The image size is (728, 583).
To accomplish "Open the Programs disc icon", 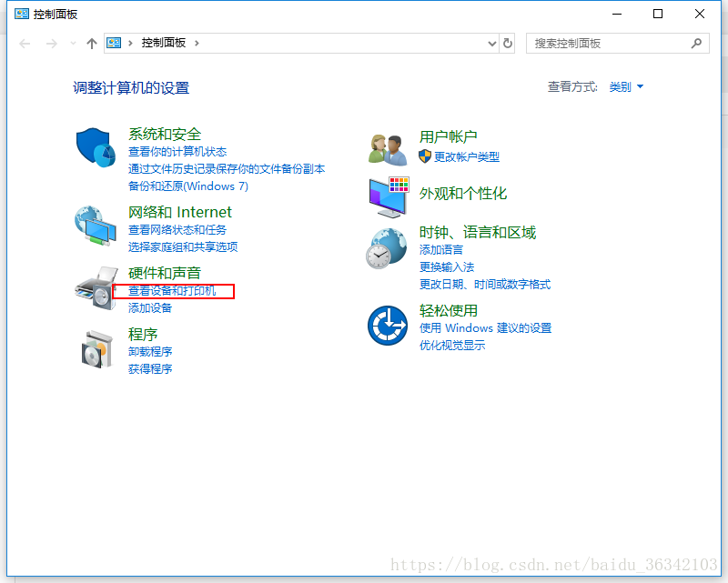I will (x=97, y=349).
